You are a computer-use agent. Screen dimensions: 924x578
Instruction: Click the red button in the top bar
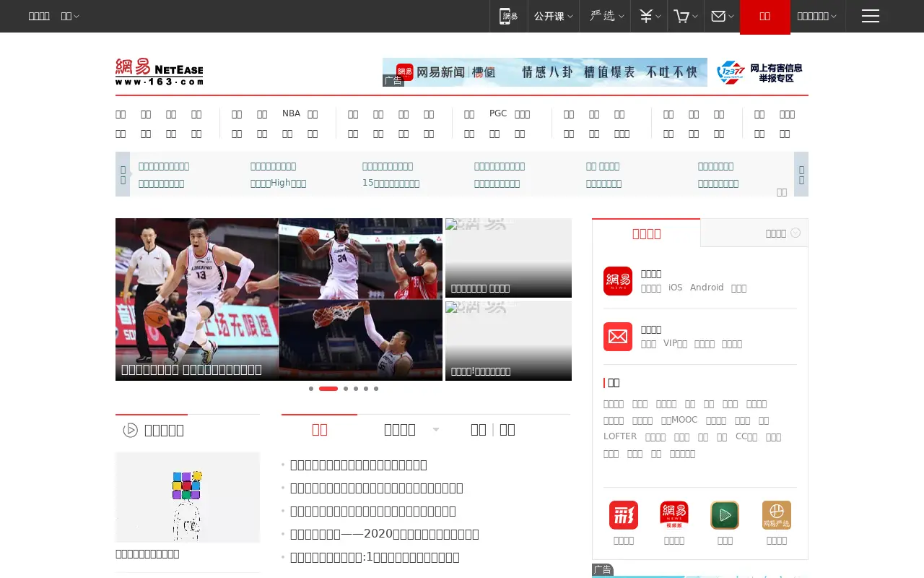click(x=765, y=17)
